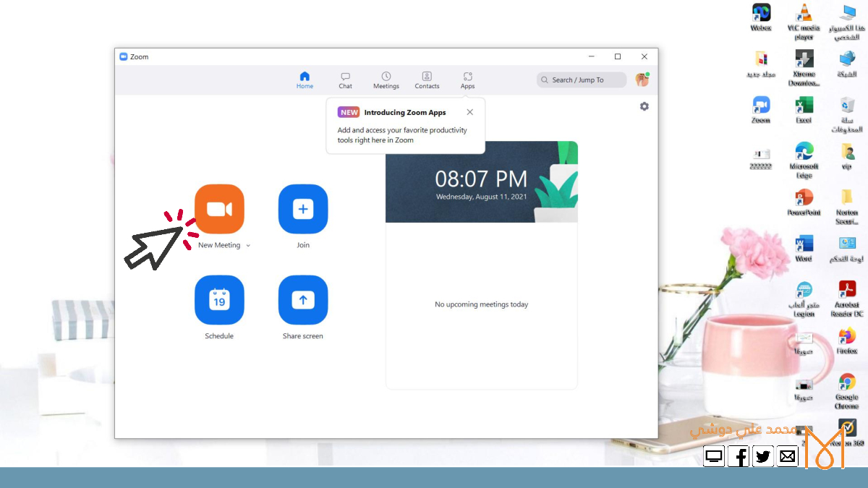Go to the Contacts tab
Image resolution: width=868 pixels, height=488 pixels.
click(427, 80)
